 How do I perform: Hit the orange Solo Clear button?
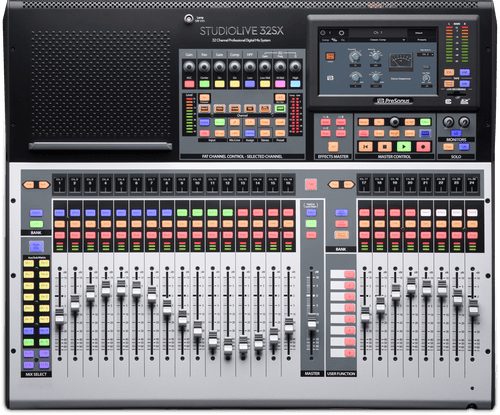448,146
